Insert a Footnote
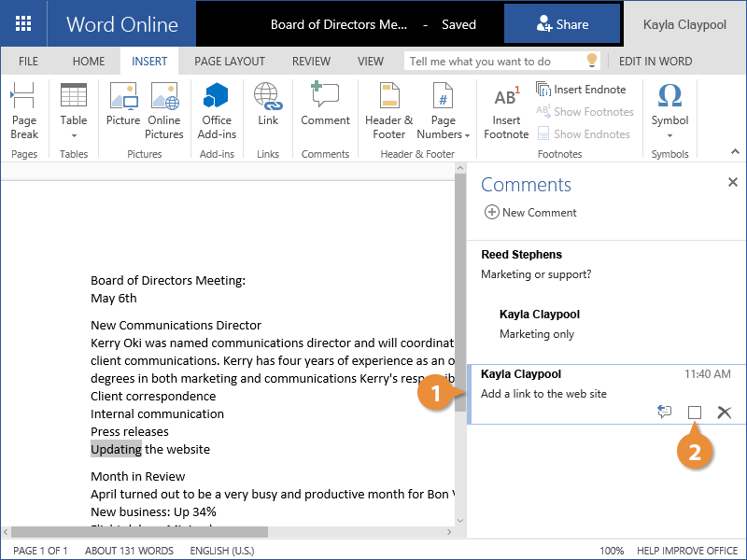Screen dimensions: 747x560 (x=506, y=111)
